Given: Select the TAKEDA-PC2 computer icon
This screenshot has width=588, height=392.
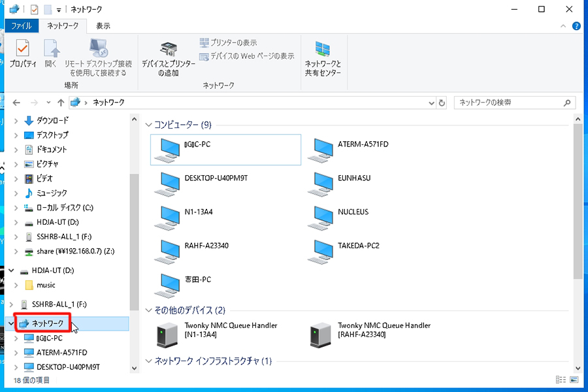Looking at the screenshot, I should [x=324, y=252].
